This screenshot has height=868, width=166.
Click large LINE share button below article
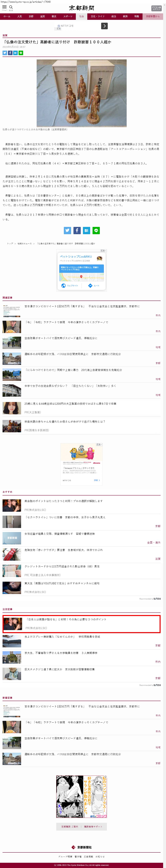click(96, 230)
